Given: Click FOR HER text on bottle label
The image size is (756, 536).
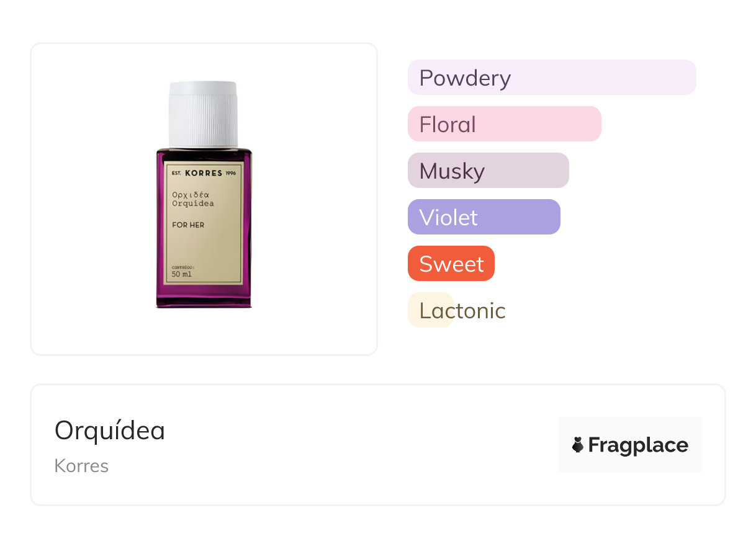Looking at the screenshot, I should 188,225.
